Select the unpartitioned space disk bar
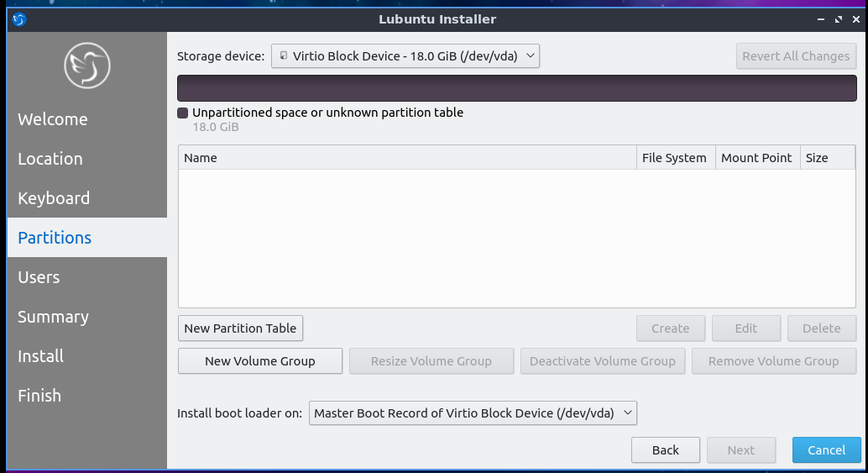 (516, 88)
